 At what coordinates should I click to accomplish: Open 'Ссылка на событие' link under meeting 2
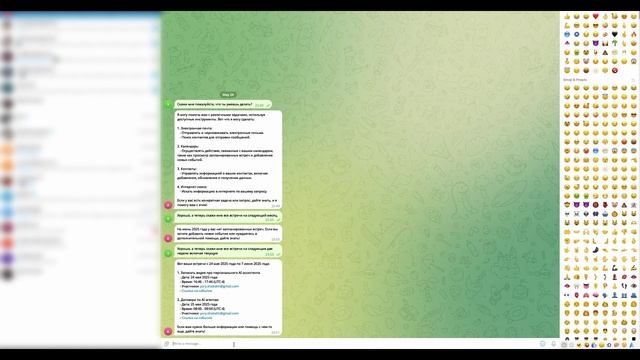click(197, 318)
